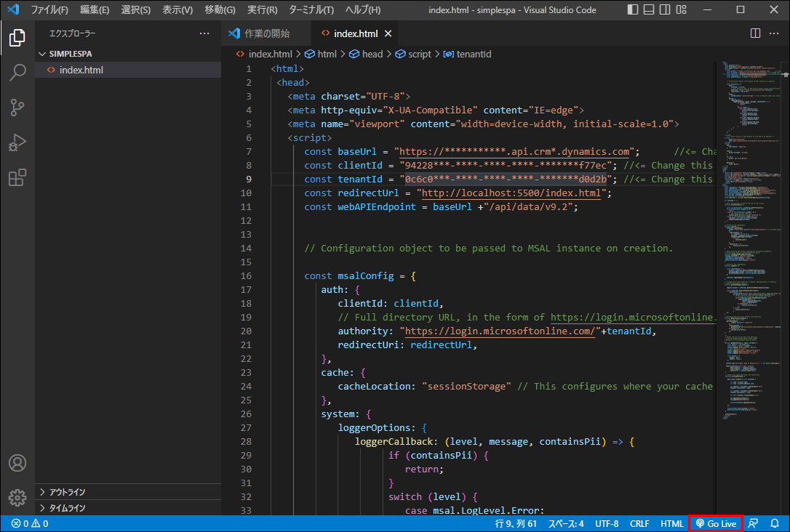Change the UTF-8 encoding setting
This screenshot has height=532, width=790.
coord(607,523)
